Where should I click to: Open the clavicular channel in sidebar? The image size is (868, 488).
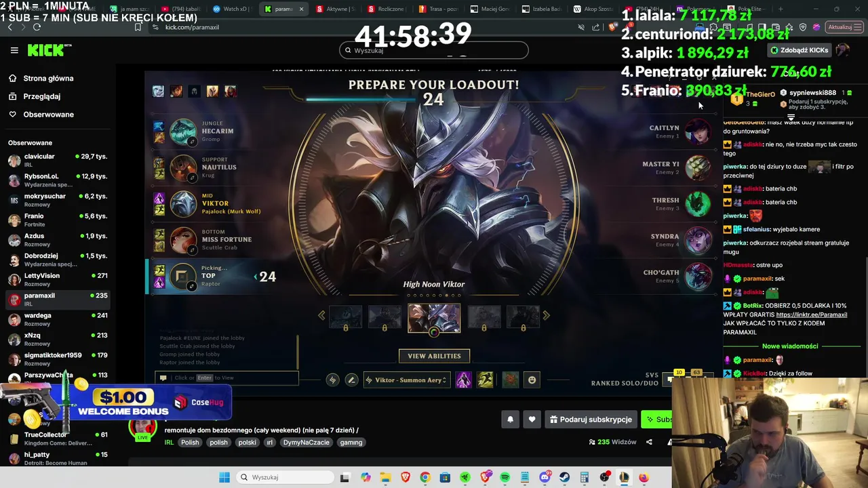pyautogui.click(x=58, y=161)
